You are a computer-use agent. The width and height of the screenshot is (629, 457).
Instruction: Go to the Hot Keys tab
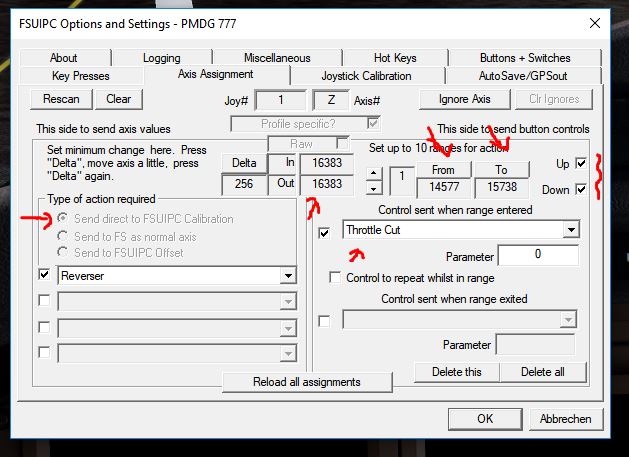(x=395, y=58)
